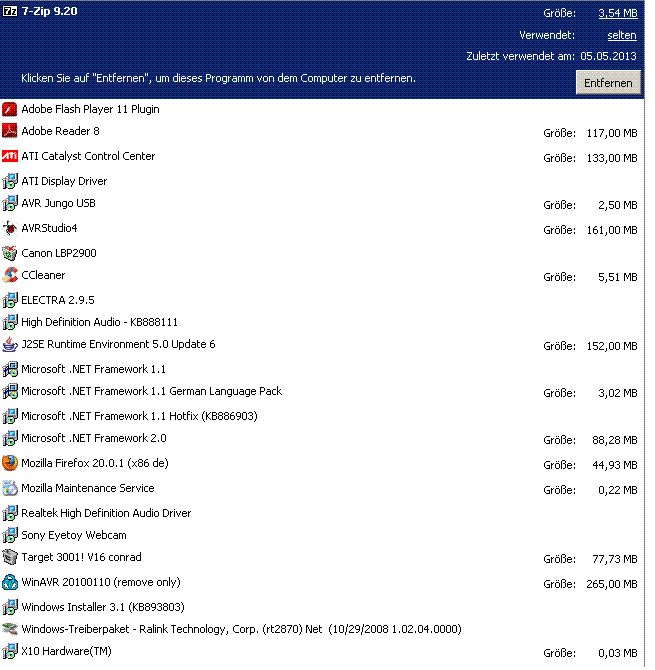Click the Mozilla Maintenance Service icon
Screen dimensions: 655x670
(9, 488)
